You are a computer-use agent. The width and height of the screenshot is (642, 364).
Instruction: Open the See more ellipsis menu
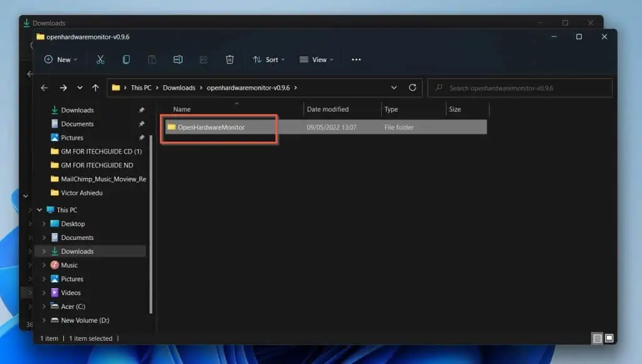tap(356, 60)
